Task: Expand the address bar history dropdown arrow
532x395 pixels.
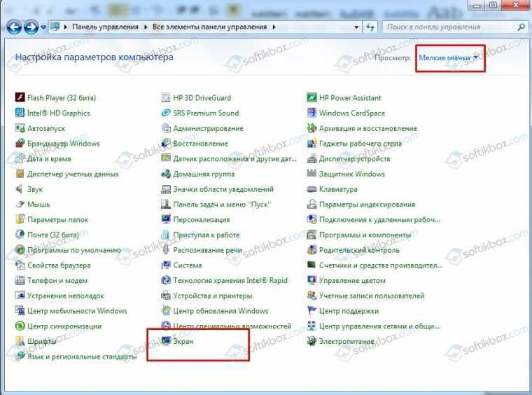Action: pyautogui.click(x=356, y=27)
